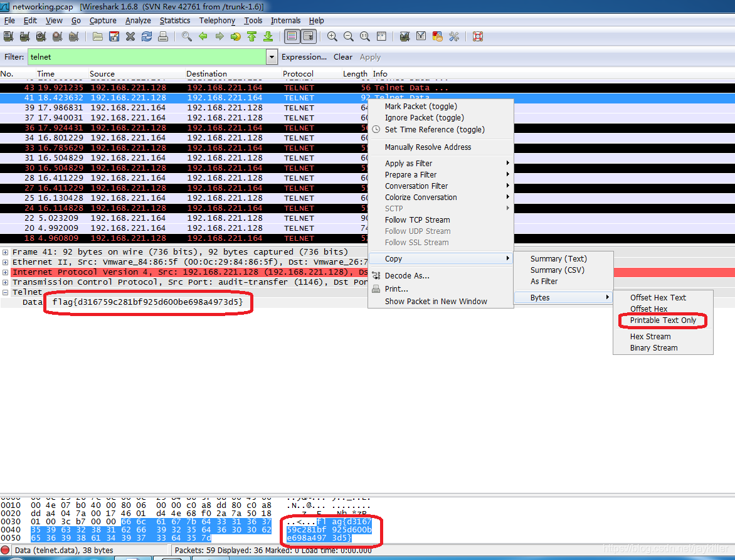Click the Expression button
This screenshot has width=735, height=560.
point(304,56)
